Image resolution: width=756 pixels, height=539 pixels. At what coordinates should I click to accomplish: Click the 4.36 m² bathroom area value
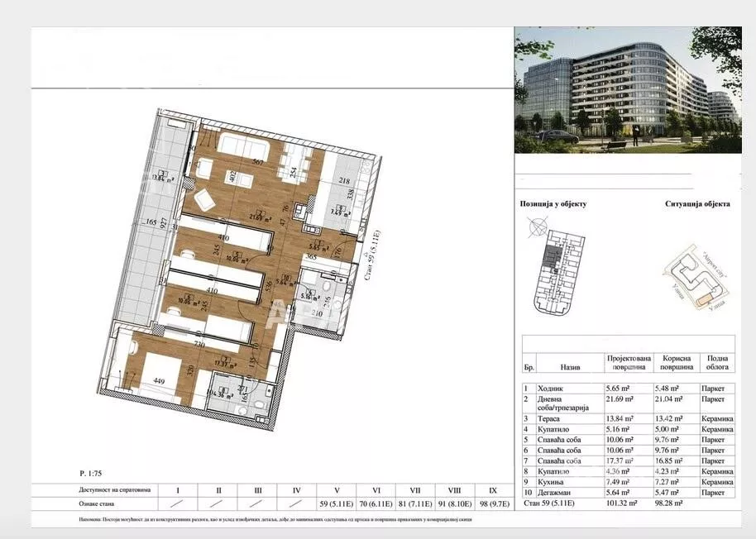coord(618,471)
